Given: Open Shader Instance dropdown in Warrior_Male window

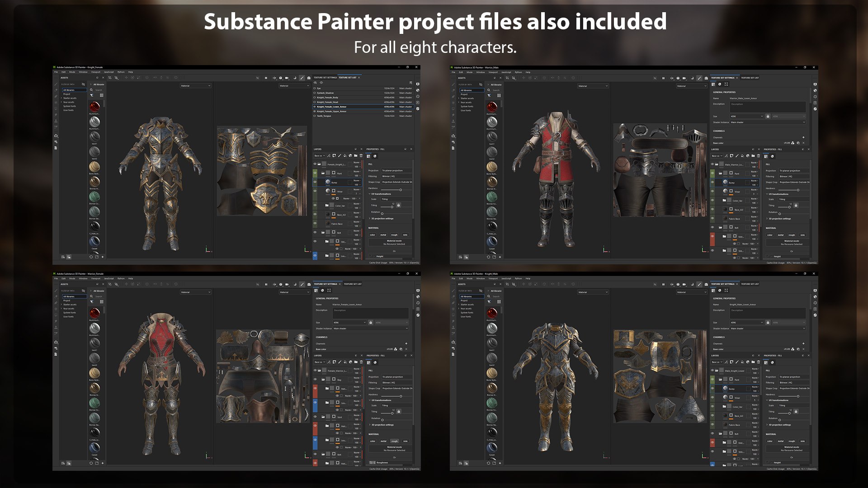Looking at the screenshot, I should pos(768,122).
